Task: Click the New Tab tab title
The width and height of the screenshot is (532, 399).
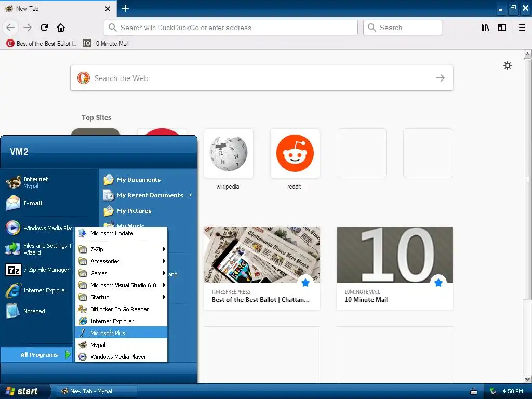Action: (x=27, y=9)
